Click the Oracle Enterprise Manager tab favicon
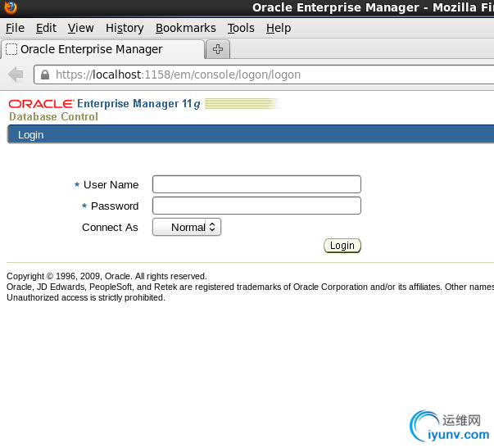Screen dimensions: 494x448 click(11, 49)
